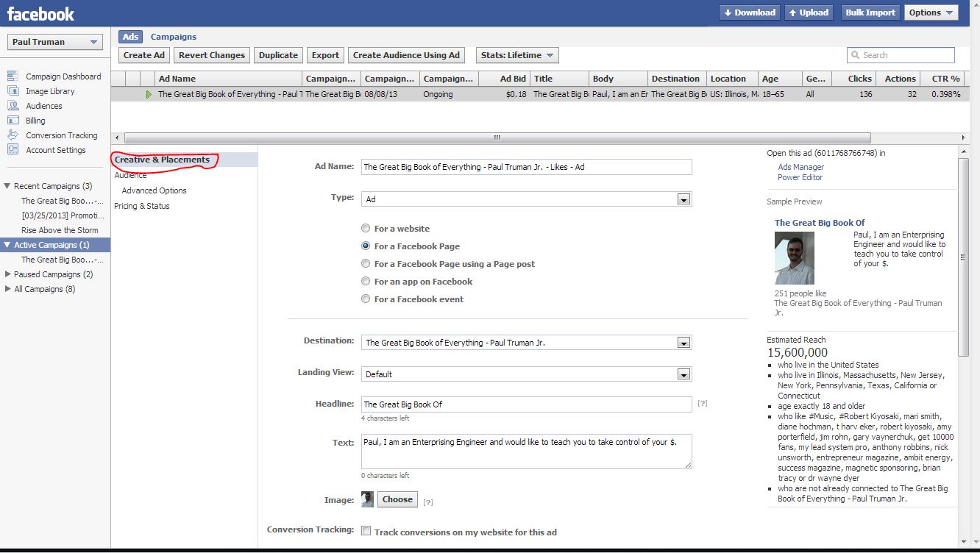Open the Destination dropdown

tap(527, 343)
